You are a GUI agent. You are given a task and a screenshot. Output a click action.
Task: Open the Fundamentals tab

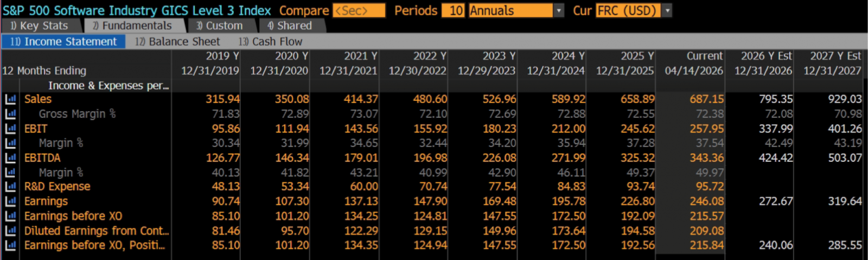[x=132, y=26]
